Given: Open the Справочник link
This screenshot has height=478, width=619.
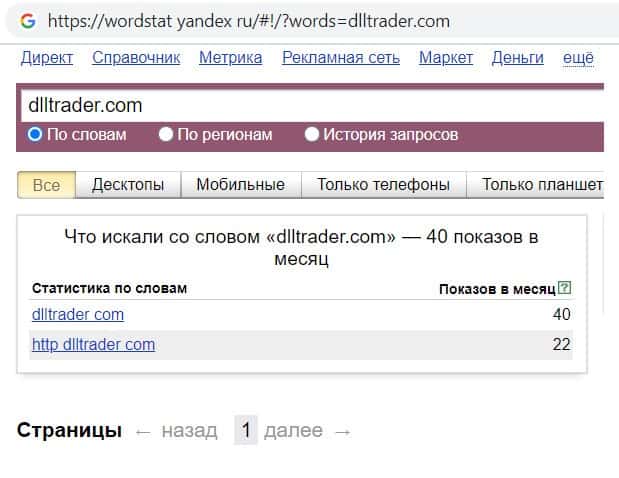Looking at the screenshot, I should coord(136,58).
